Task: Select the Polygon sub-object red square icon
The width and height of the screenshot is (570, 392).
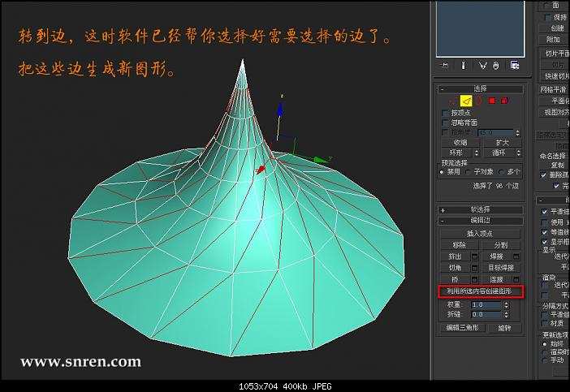Action: coord(492,101)
